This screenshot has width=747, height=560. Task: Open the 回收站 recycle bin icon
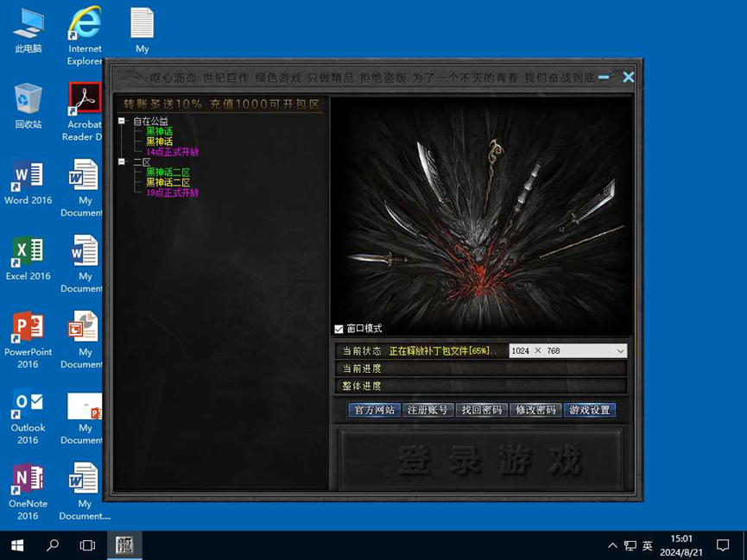tap(28, 106)
